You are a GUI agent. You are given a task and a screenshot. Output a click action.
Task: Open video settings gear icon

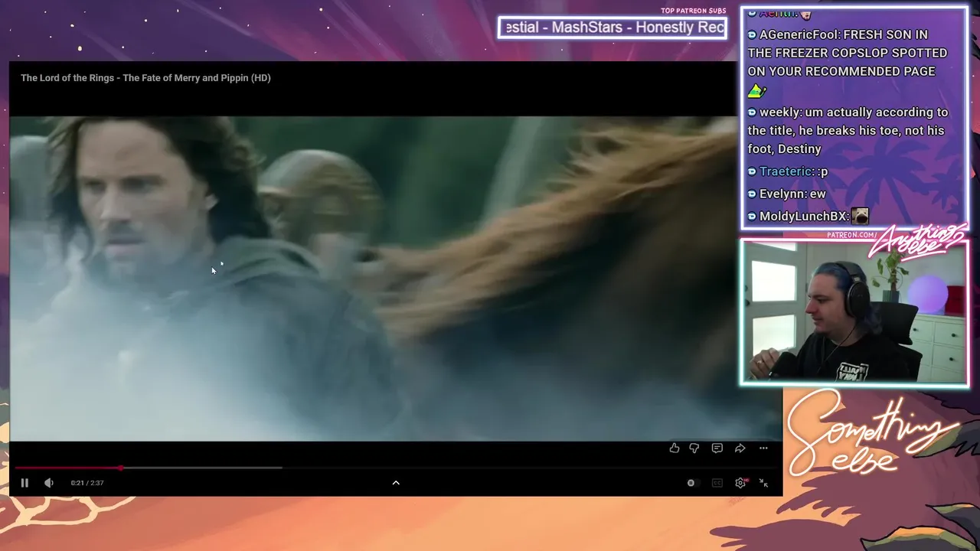pos(740,483)
